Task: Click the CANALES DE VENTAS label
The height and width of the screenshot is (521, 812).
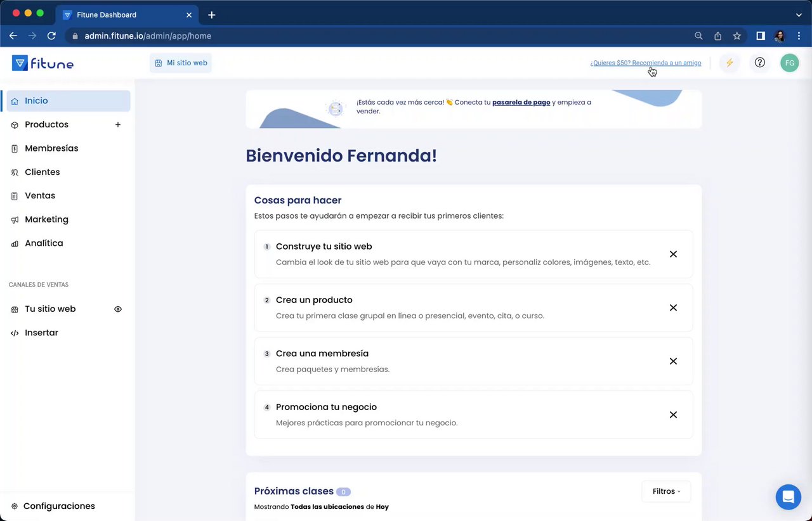Action: (39, 285)
